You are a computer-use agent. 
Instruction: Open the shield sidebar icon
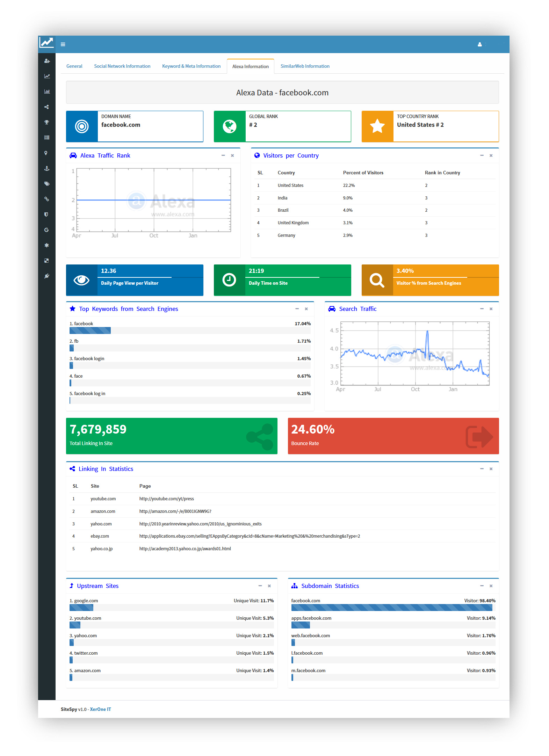coord(46,215)
